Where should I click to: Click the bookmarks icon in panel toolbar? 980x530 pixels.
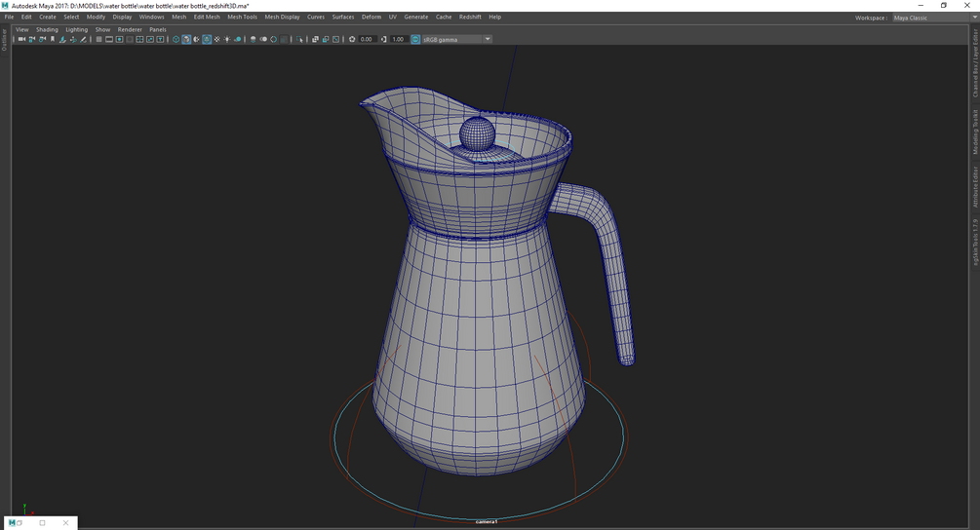53,39
